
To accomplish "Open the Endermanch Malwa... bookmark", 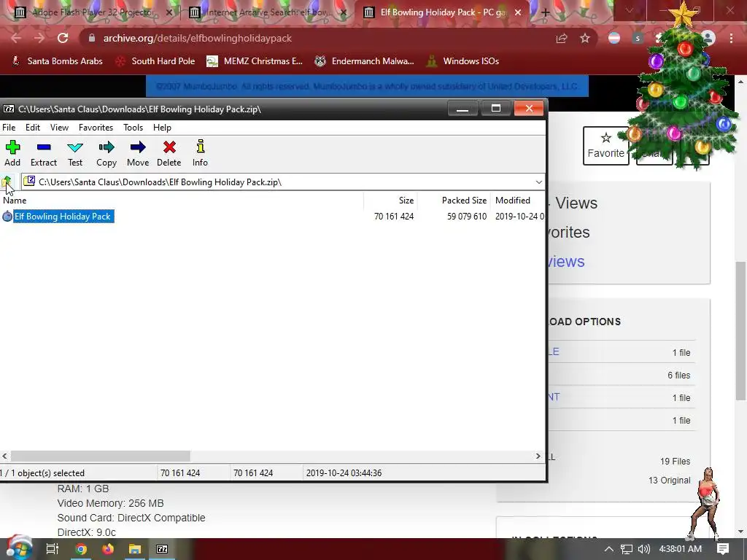I will [365, 61].
